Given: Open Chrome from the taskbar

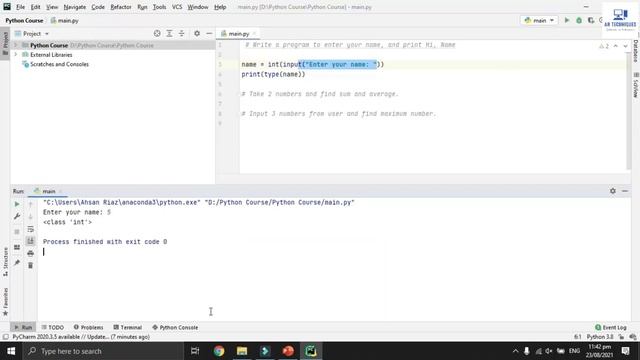Looking at the screenshot, I should coord(219,351).
